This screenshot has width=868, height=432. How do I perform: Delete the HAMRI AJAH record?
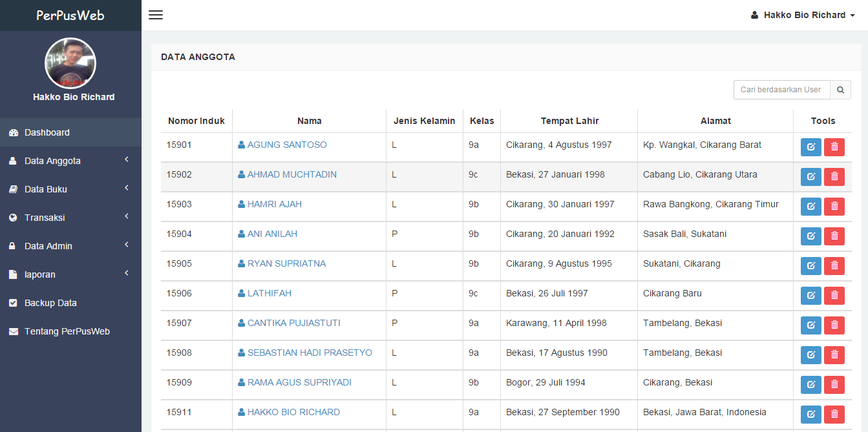834,207
